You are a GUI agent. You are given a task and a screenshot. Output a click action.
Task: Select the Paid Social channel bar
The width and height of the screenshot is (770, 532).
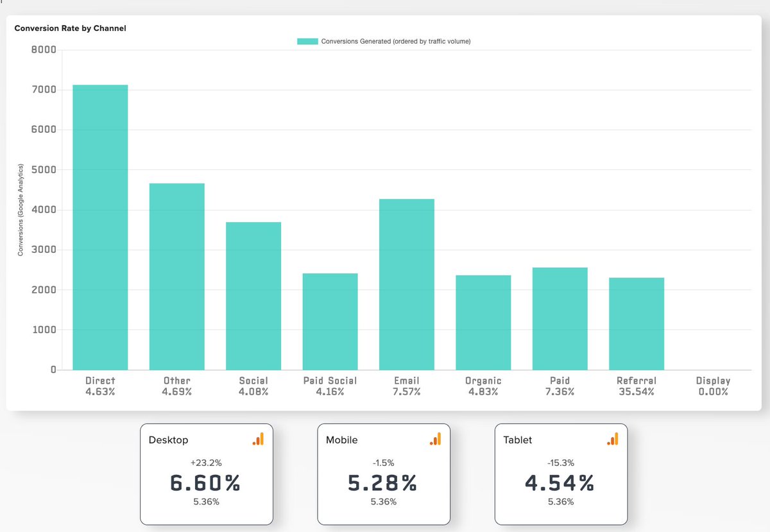330,322
